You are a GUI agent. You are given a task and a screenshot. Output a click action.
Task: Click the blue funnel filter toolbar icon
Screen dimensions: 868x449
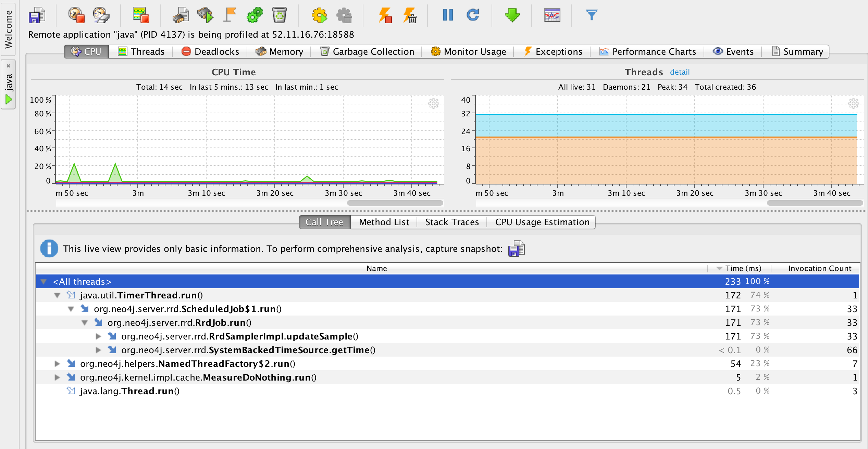pos(592,15)
